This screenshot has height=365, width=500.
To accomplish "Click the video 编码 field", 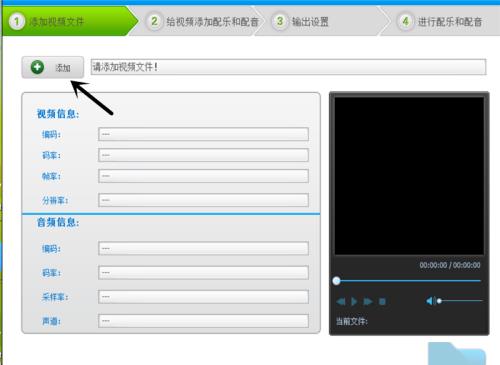I will (203, 134).
